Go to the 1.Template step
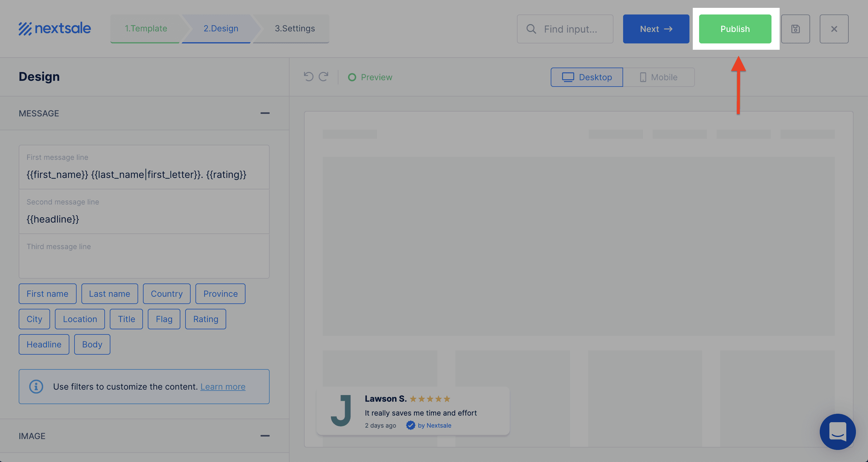Image resolution: width=868 pixels, height=462 pixels. [x=146, y=29]
